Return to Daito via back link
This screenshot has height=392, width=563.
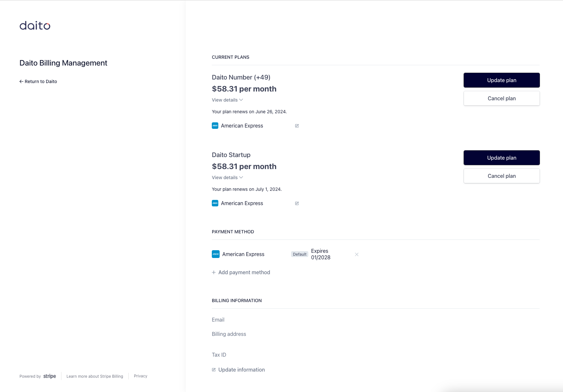click(38, 81)
